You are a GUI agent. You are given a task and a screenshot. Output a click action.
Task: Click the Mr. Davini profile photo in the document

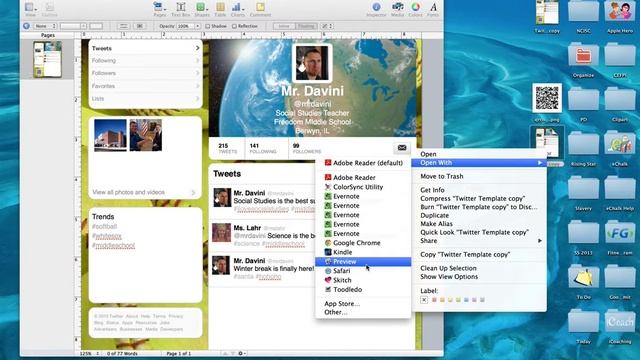[312, 63]
